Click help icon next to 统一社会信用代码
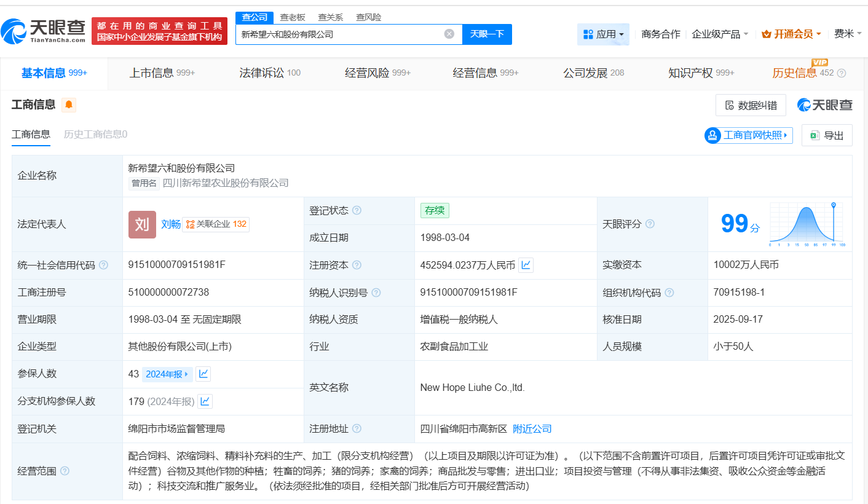868x504 pixels. 103,266
